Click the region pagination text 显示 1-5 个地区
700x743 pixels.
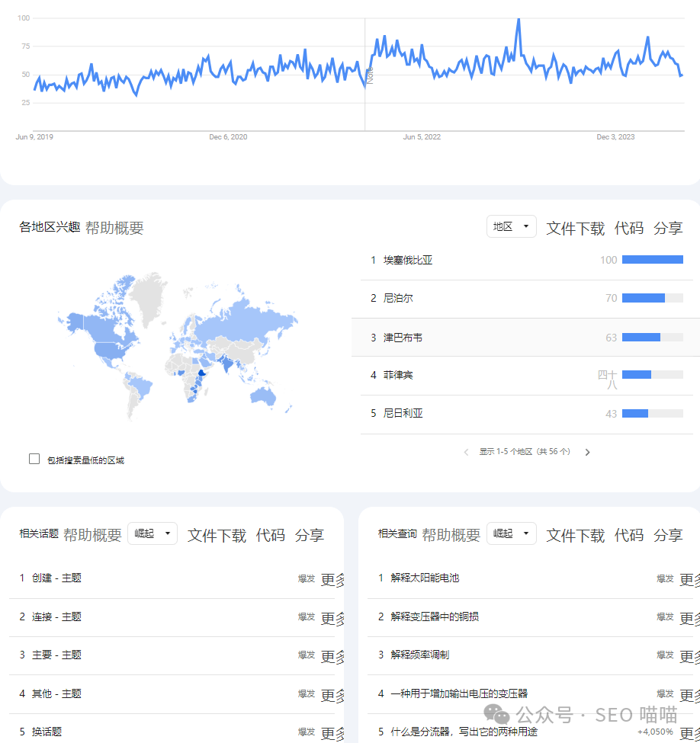[x=524, y=452]
